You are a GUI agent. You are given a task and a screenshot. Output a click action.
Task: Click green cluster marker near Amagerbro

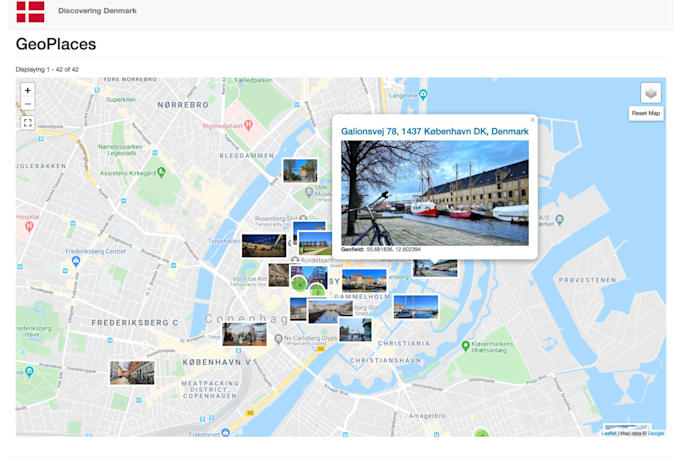click(481, 434)
